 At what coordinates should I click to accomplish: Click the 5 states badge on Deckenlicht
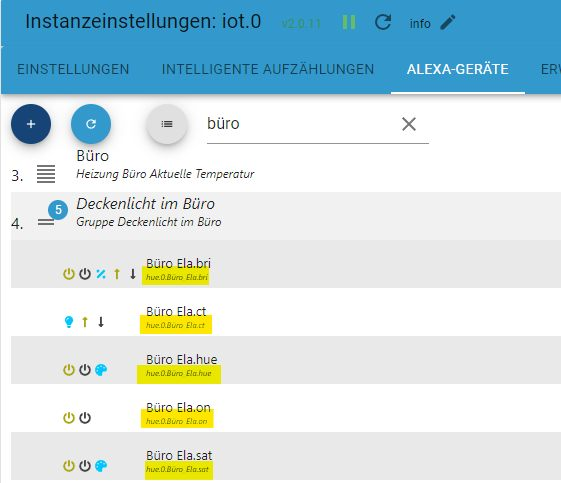coord(58,210)
